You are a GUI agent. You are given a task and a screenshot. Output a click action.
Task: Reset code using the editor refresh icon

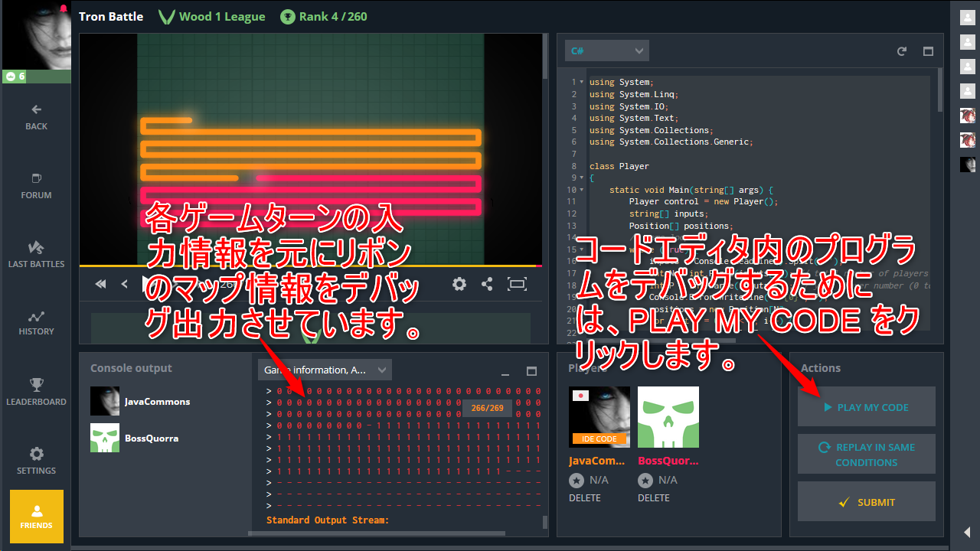(x=902, y=51)
